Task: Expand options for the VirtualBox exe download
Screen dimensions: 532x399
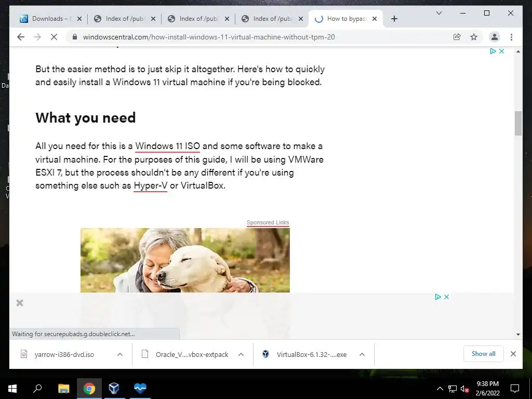Action: pyautogui.click(x=362, y=354)
